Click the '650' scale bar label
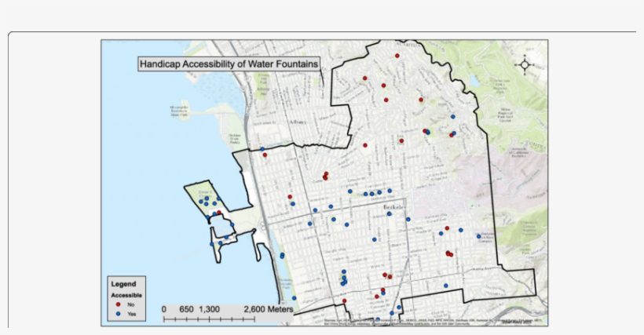Screen dimensions: 644x335 tap(186, 309)
